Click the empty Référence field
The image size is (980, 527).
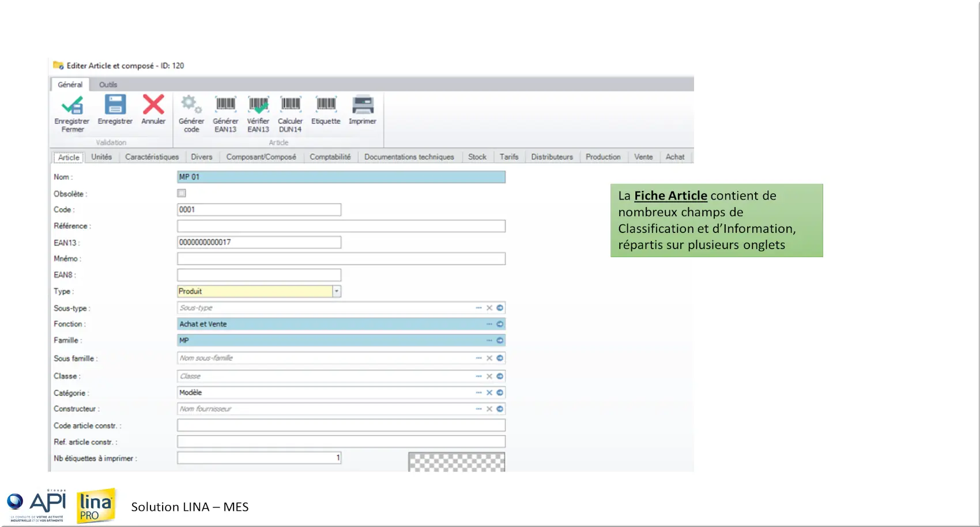(x=341, y=226)
